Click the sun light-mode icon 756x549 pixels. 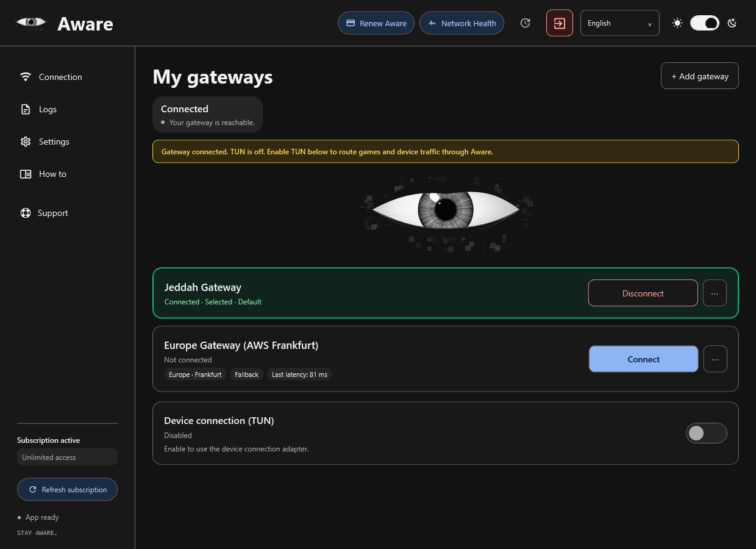(677, 23)
